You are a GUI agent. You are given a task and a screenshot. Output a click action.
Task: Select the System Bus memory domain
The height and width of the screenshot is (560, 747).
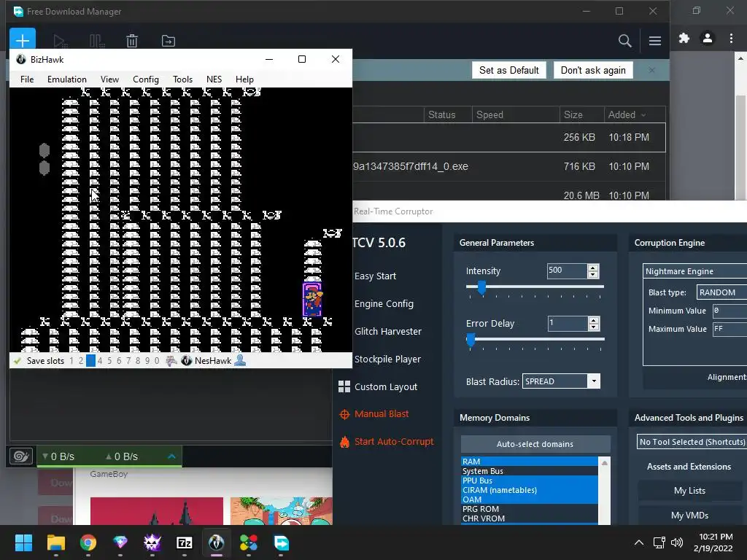click(530, 471)
